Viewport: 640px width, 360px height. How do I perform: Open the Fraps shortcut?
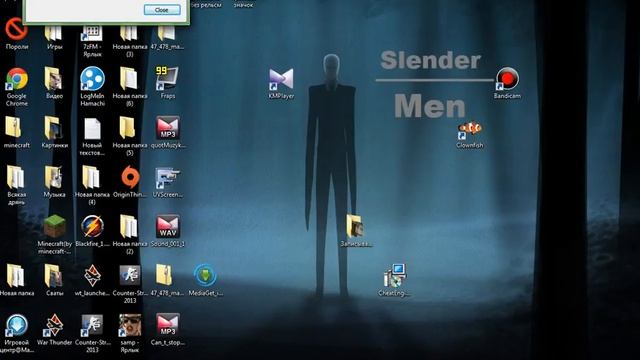click(x=167, y=78)
